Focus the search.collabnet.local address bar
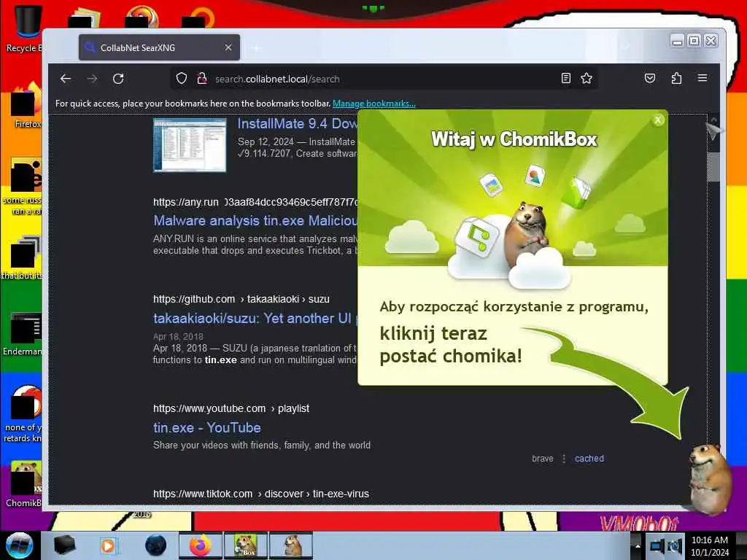This screenshot has width=747, height=560. tap(385, 79)
